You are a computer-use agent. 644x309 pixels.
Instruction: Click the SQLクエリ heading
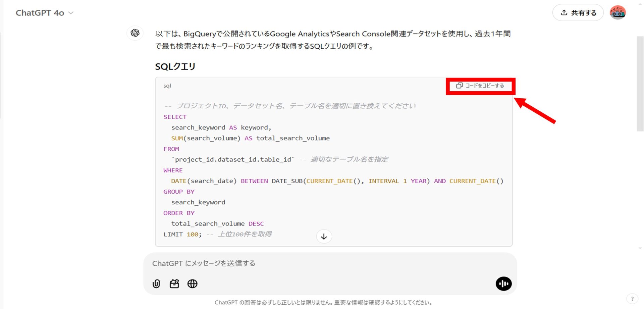click(x=175, y=66)
